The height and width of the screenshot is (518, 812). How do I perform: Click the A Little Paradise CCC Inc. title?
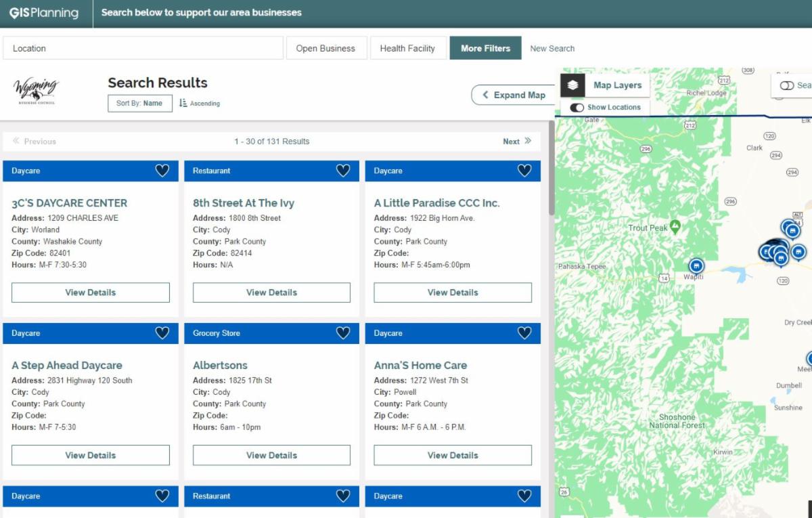coord(437,203)
